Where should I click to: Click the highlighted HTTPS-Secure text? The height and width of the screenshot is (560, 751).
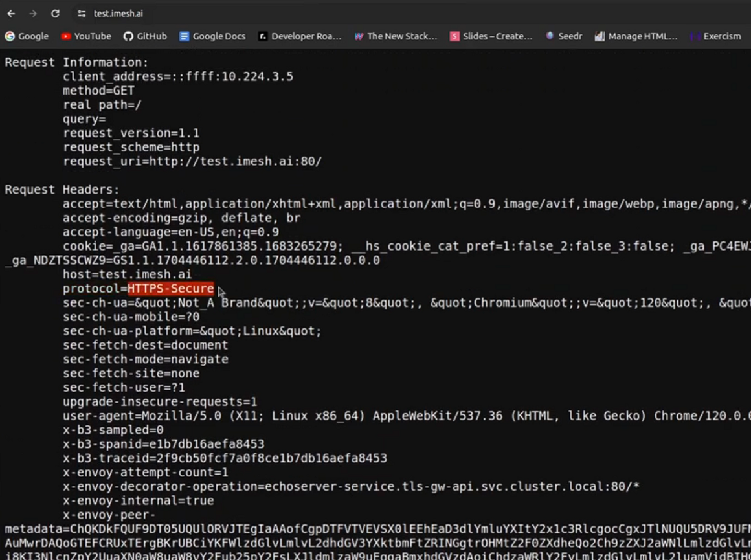[x=170, y=288]
